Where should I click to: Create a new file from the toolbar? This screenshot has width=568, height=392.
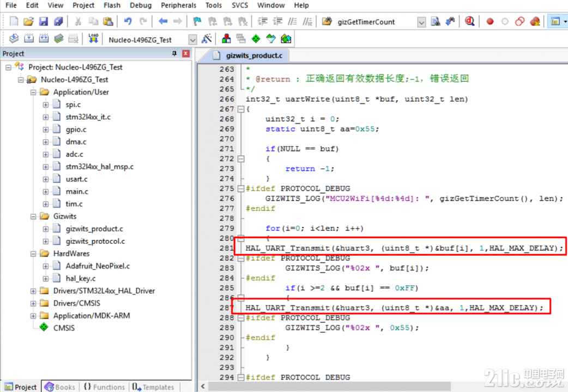coord(14,21)
